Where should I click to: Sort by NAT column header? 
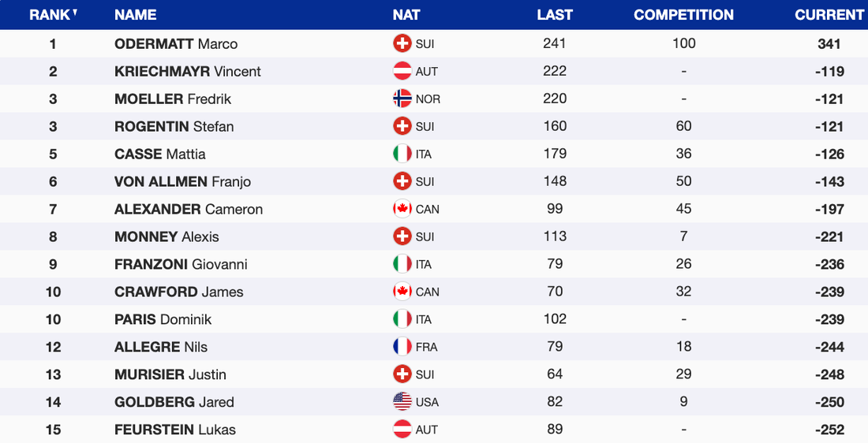(x=406, y=15)
